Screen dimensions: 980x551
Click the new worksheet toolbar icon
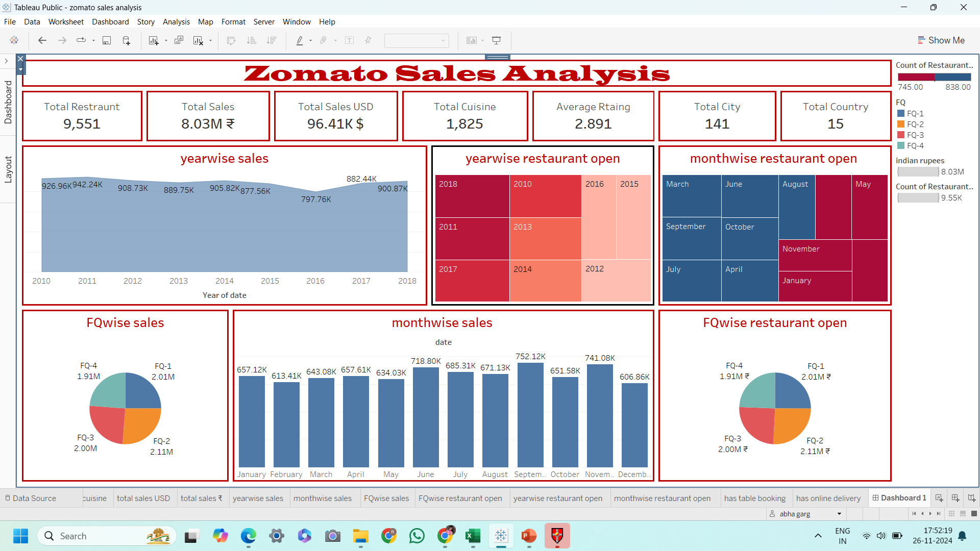[x=153, y=40]
